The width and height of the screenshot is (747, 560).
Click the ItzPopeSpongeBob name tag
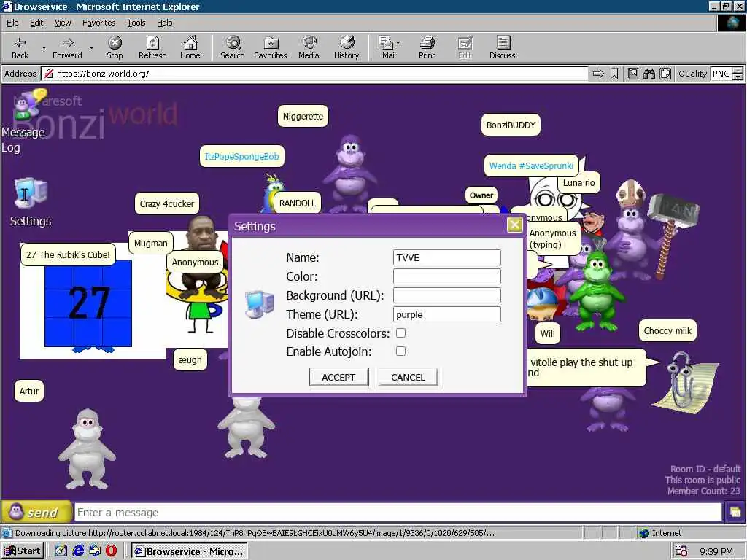pyautogui.click(x=241, y=156)
